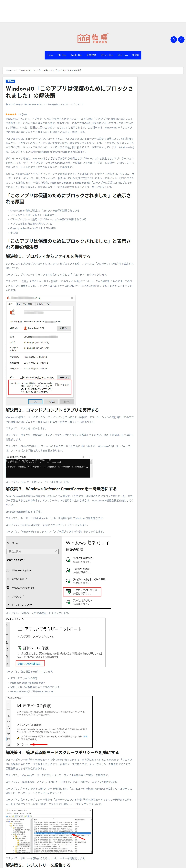This screenshot has width=186, height=868.
Task: Click 読み取り専用(R) checkbox in properties screenshot
Action: click(x=22, y=377)
